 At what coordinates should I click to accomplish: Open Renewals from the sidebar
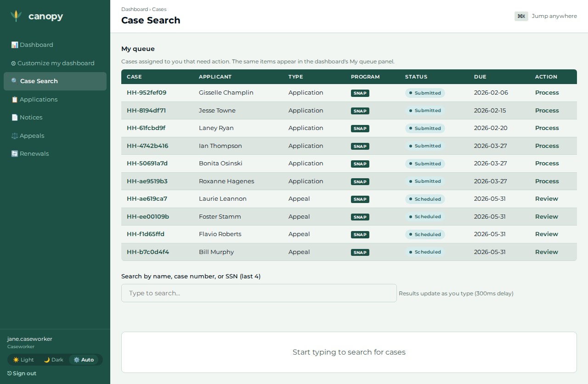pos(55,154)
